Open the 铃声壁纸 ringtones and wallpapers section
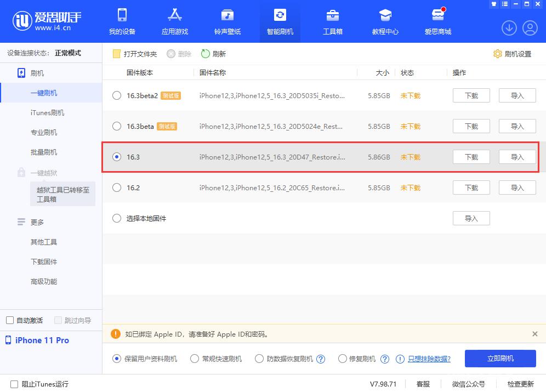 [x=227, y=21]
